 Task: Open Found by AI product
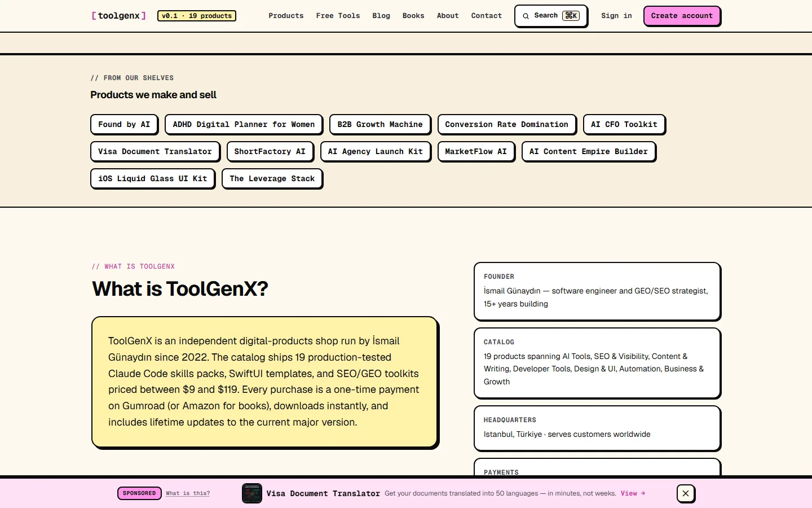point(124,124)
